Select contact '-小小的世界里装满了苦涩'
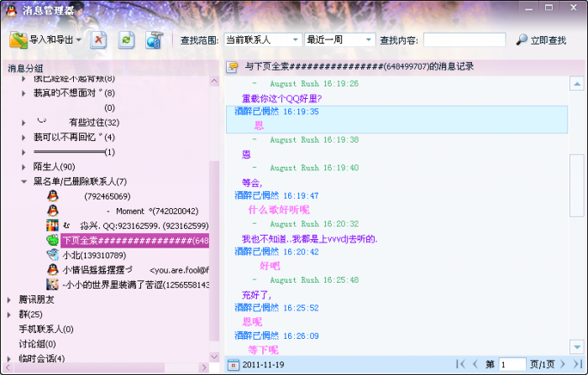The image size is (588, 375). click(x=135, y=285)
